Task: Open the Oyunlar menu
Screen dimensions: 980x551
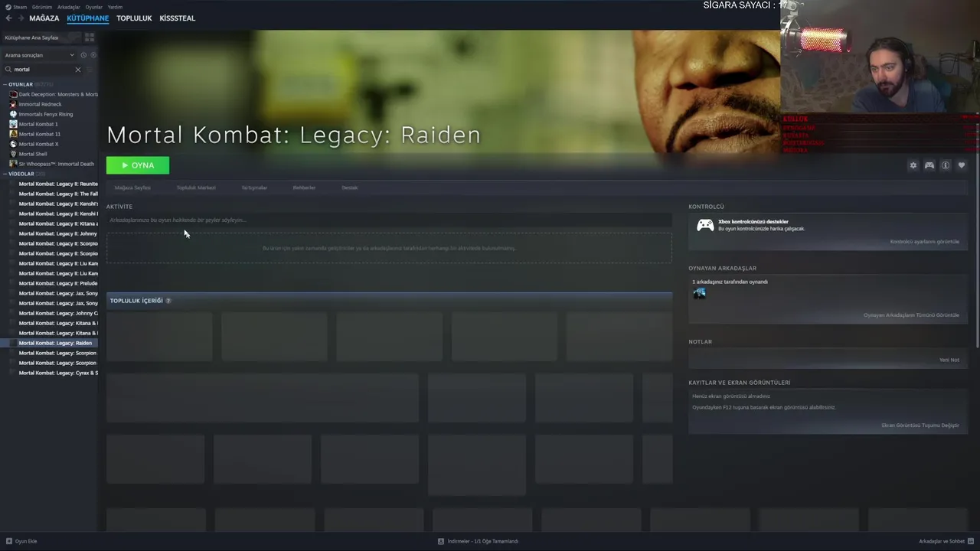Action: pyautogui.click(x=94, y=7)
